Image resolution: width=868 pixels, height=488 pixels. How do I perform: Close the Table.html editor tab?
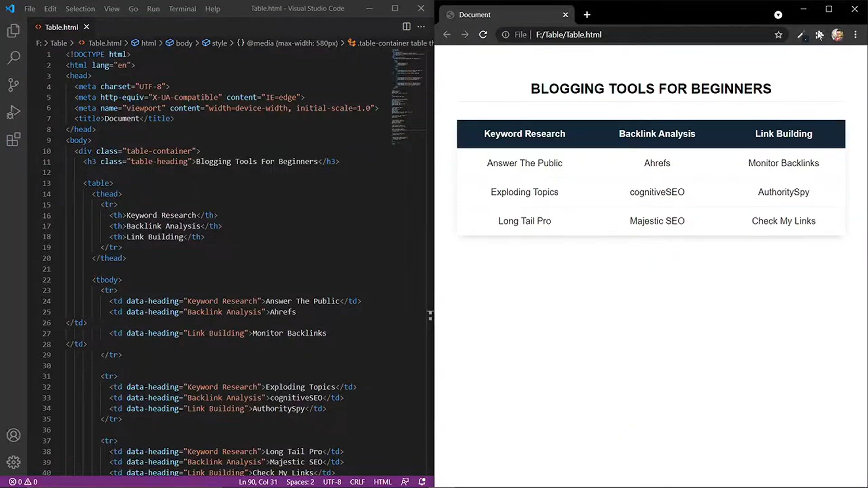(x=86, y=27)
